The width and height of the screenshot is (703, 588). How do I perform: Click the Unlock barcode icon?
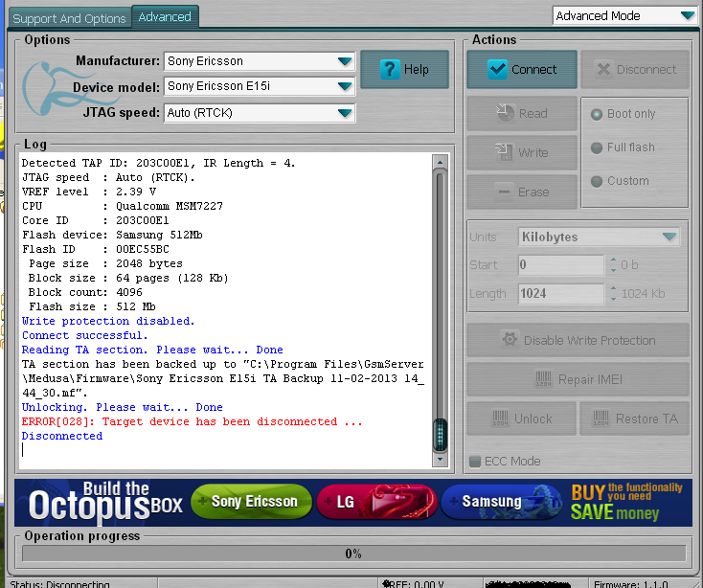[x=500, y=418]
